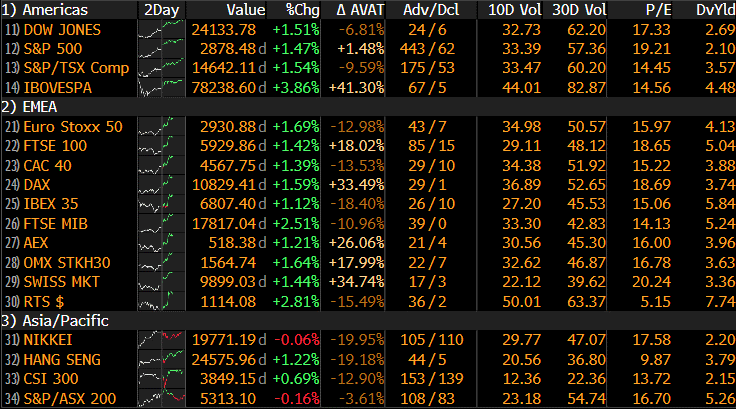Open the NIKKEI 2Day sparkline
736x409 pixels.
(x=161, y=340)
